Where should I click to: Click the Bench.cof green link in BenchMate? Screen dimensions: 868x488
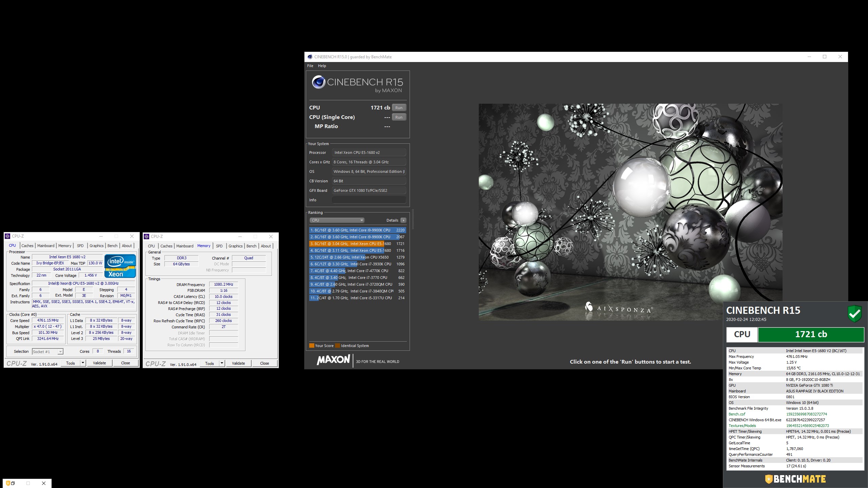point(737,414)
